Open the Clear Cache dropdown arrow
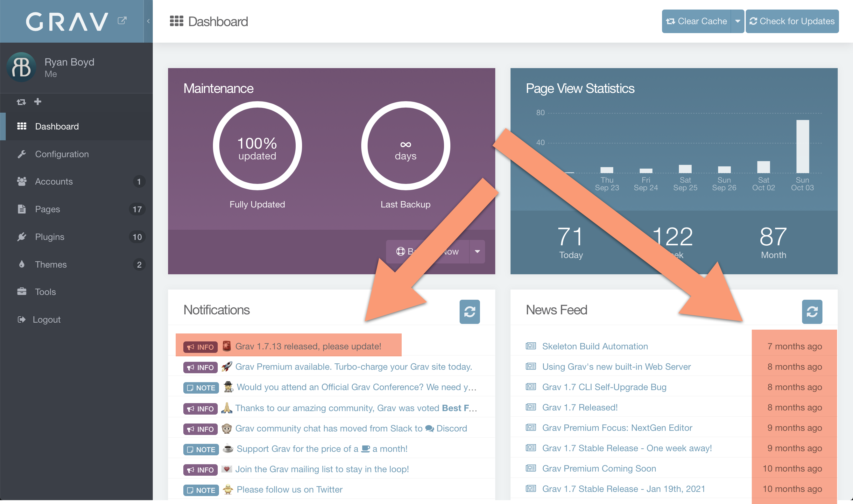This screenshot has width=853, height=504. click(737, 21)
